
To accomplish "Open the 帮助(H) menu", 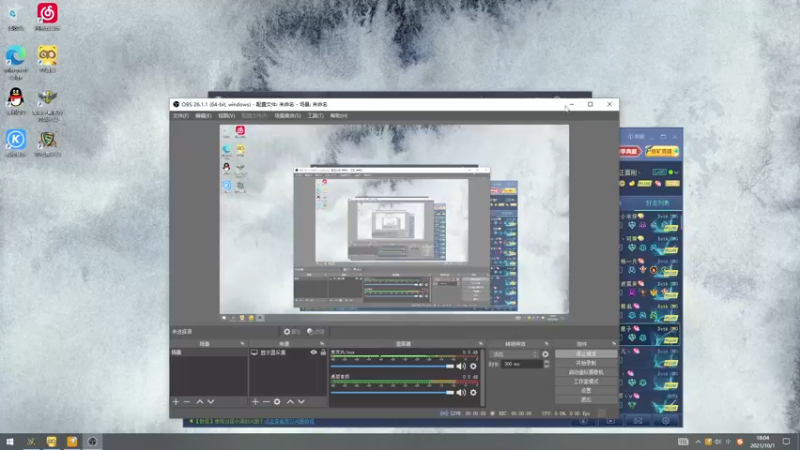I will click(x=339, y=116).
